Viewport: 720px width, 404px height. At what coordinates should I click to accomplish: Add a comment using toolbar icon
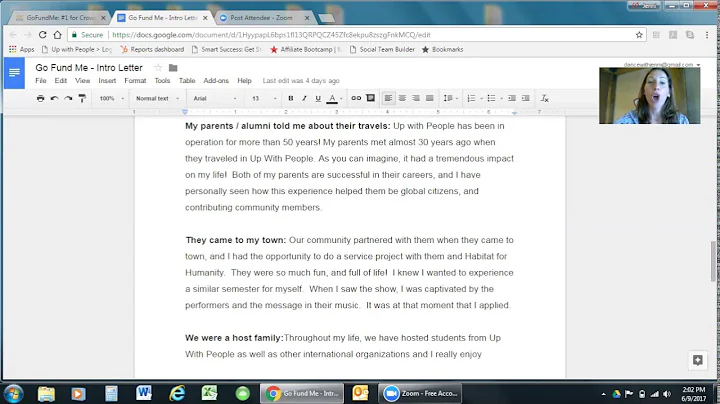(371, 98)
